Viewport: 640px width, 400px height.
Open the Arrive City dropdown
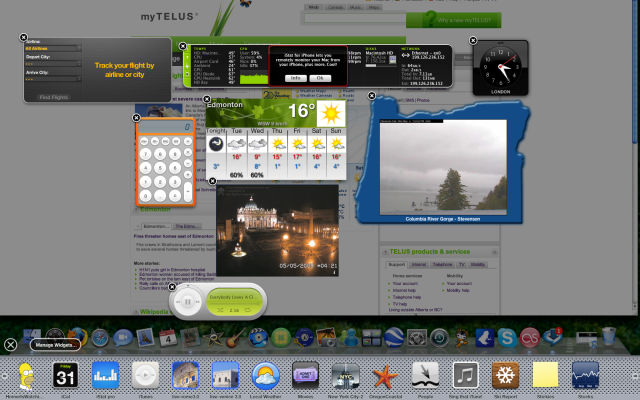coord(53,79)
